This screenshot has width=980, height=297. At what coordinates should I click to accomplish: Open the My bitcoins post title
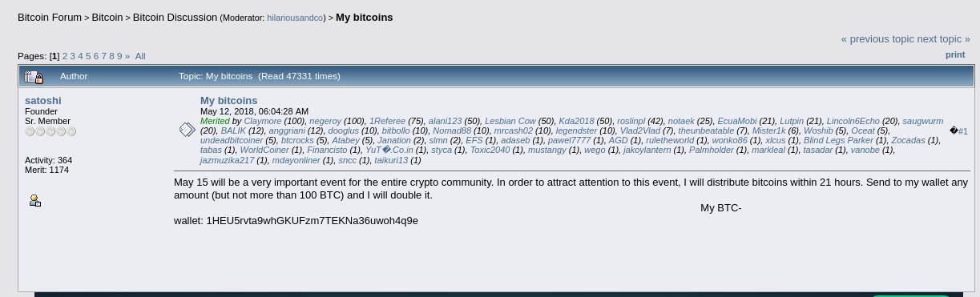228,100
